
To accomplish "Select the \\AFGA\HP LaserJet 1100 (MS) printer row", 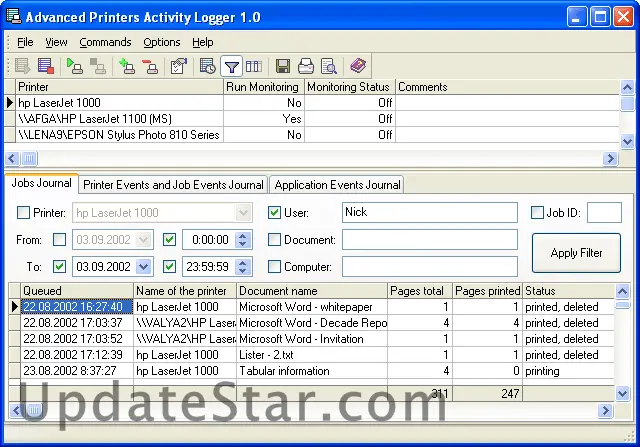I will pyautogui.click(x=311, y=119).
